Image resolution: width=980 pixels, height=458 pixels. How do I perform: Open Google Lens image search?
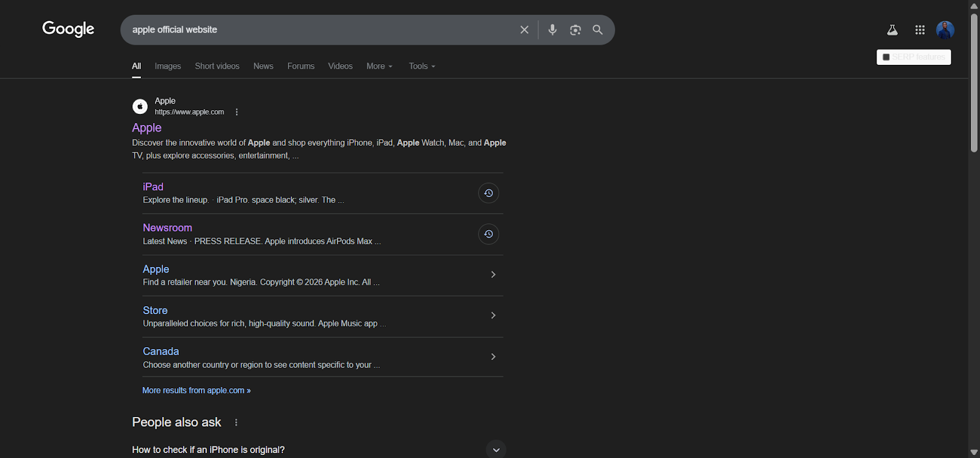(575, 30)
